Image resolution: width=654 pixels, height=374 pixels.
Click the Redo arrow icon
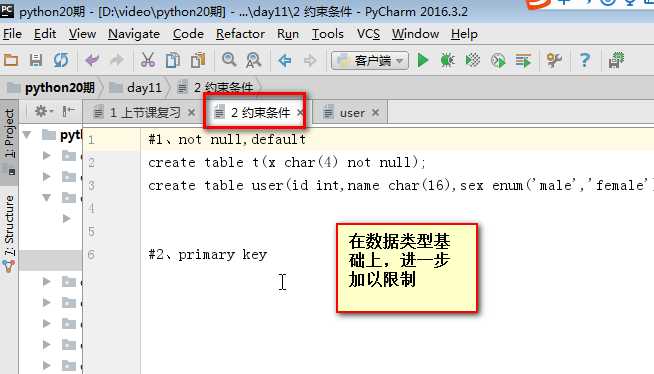pos(116,61)
